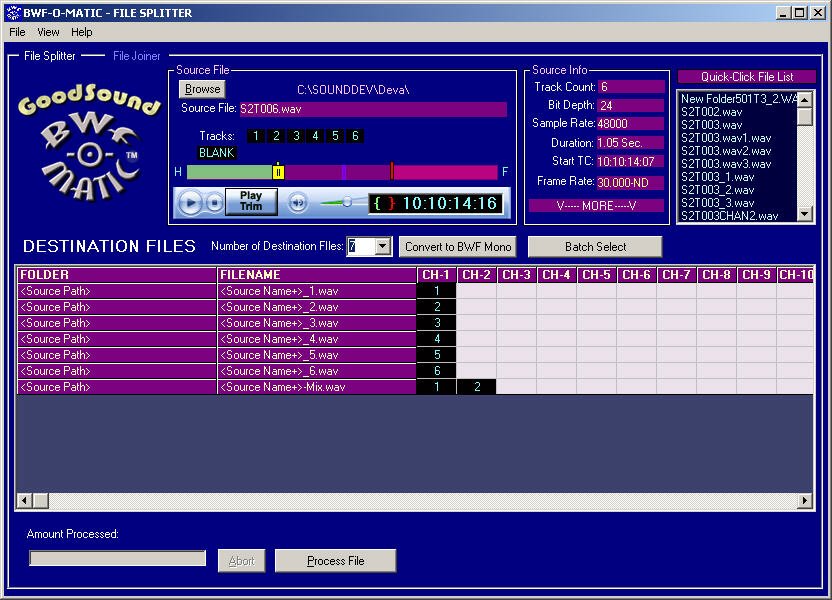The image size is (832, 600).
Task: Click the purple marker on the source timeline
Action: pos(344,172)
